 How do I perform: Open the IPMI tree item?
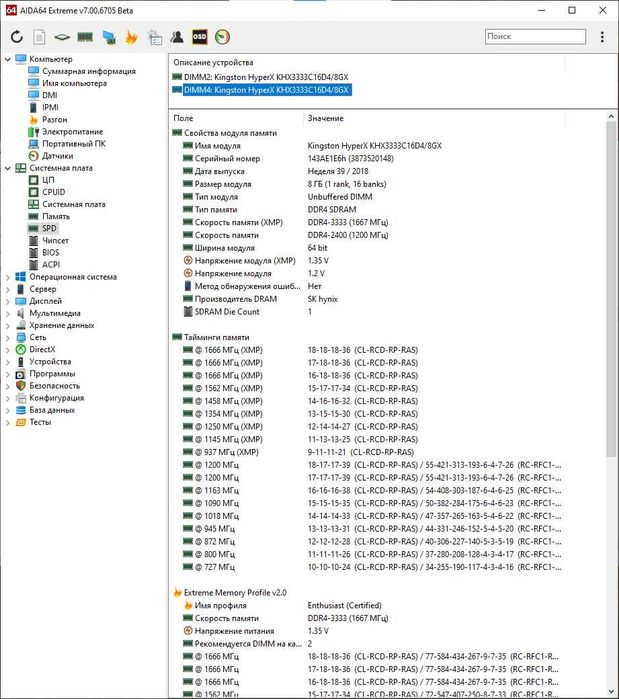pos(50,107)
